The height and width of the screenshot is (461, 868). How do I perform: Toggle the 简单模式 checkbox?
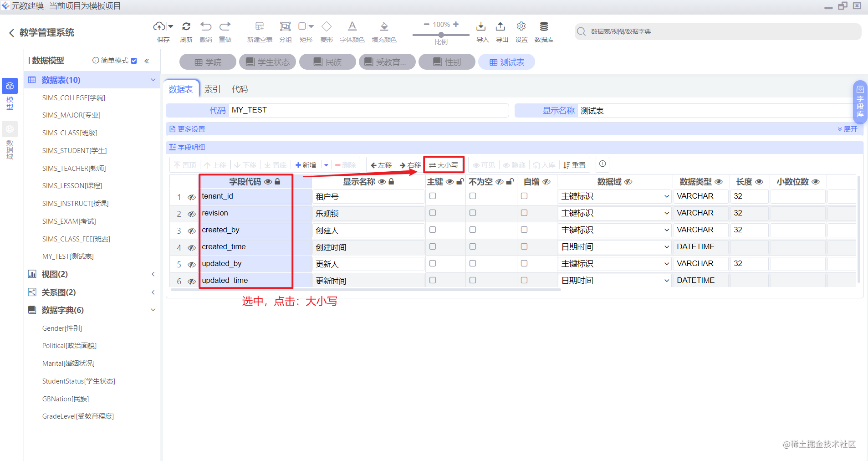pyautogui.click(x=134, y=61)
